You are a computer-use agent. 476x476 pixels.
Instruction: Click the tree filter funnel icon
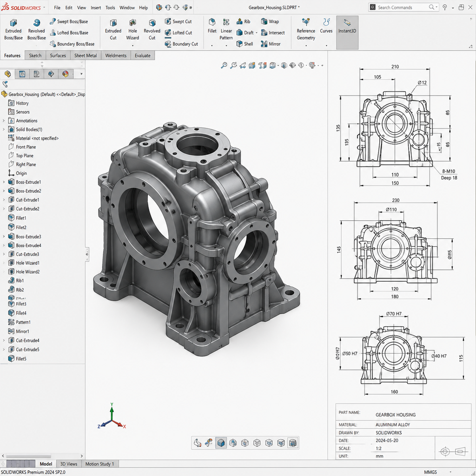pyautogui.click(x=5, y=84)
